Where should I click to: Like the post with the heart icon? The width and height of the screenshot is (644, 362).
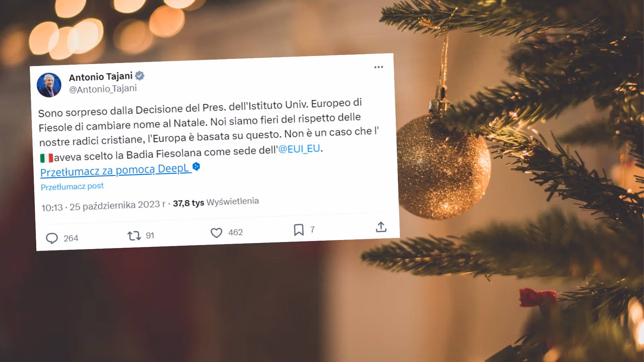216,233
